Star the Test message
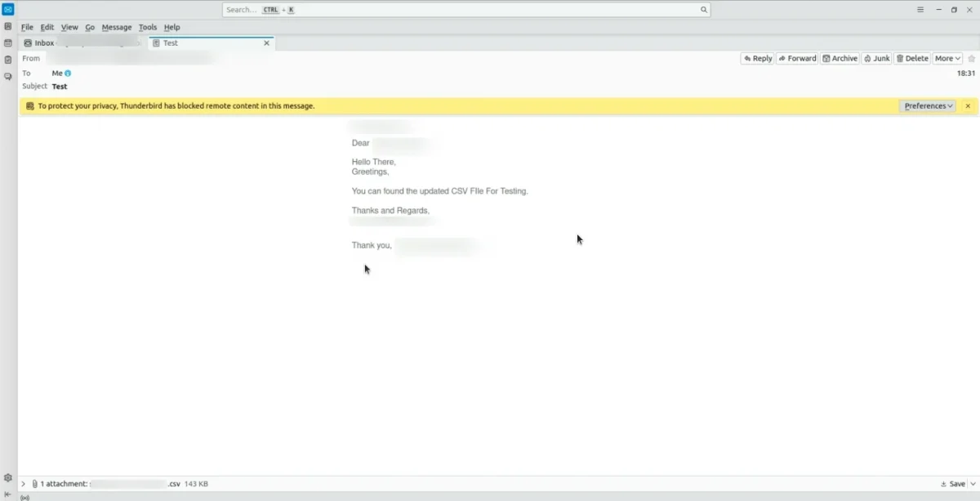 pos(971,58)
